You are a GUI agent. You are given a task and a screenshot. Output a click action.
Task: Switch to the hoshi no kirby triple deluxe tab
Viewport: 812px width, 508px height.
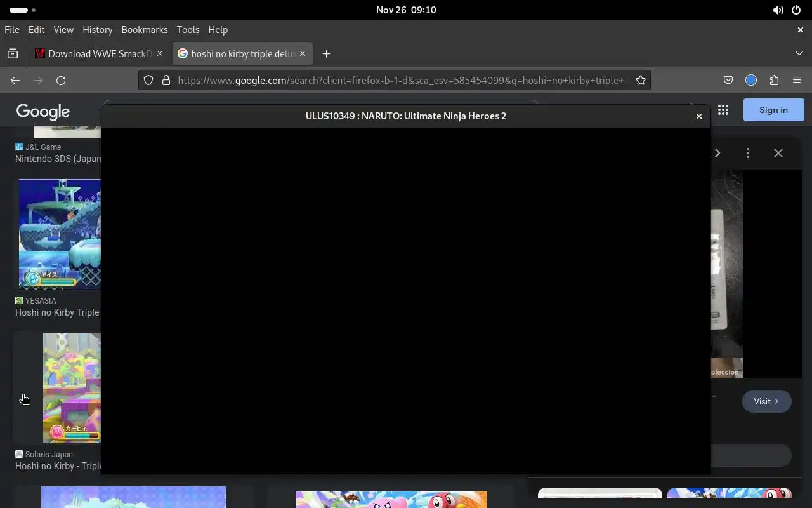point(242,53)
